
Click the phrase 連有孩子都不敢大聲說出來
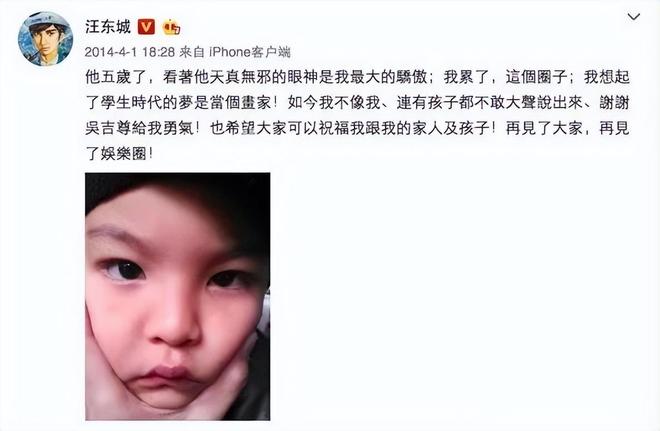click(490, 103)
